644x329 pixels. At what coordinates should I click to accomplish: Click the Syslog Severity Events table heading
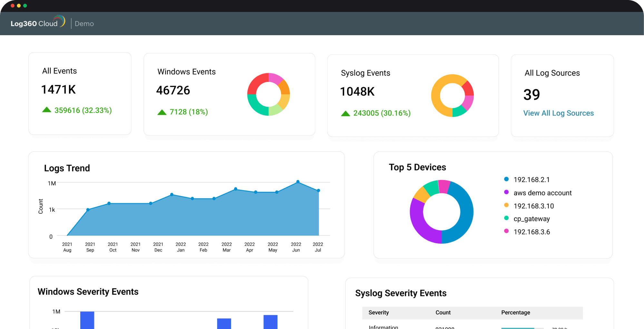(x=401, y=293)
